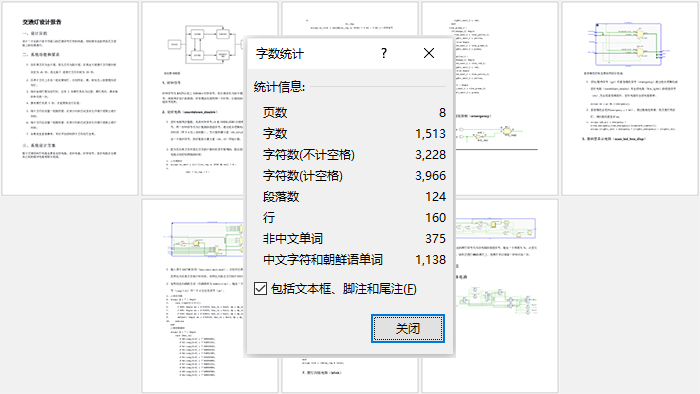
Task: Click the 中文字符和朝鲜语单词 row
Action: 354,259
